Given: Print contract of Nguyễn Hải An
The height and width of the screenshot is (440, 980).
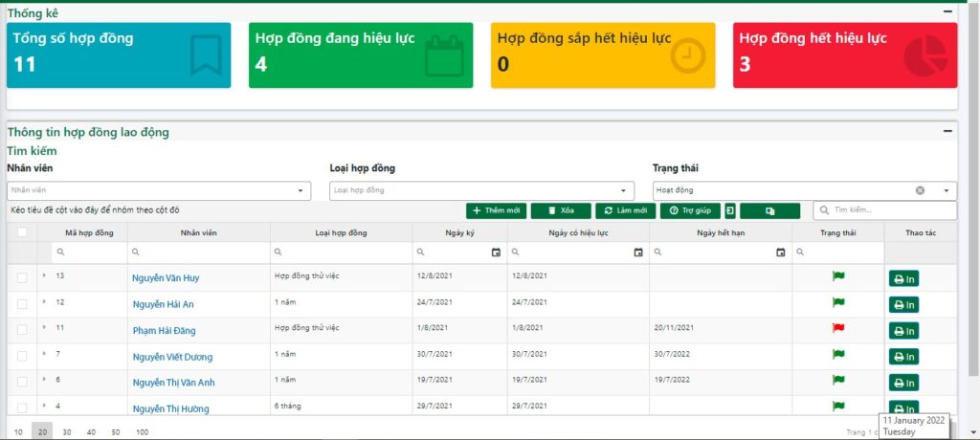Looking at the screenshot, I should coord(903,305).
